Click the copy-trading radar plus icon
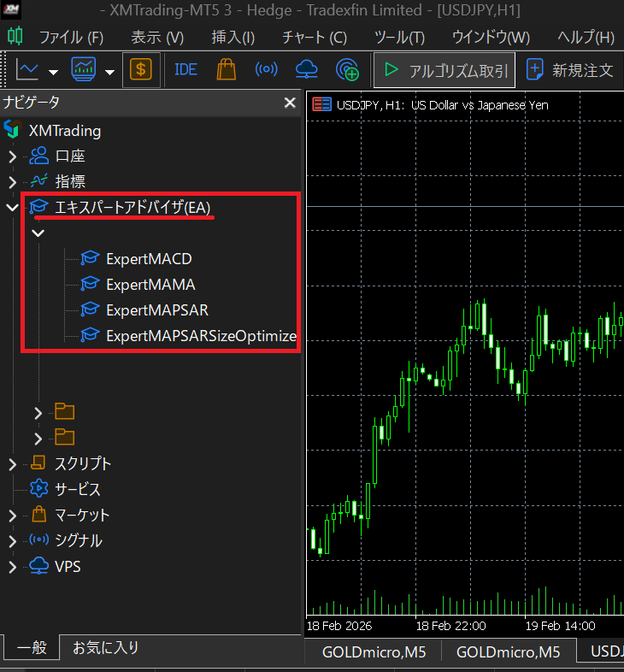624x672 pixels. (347, 69)
